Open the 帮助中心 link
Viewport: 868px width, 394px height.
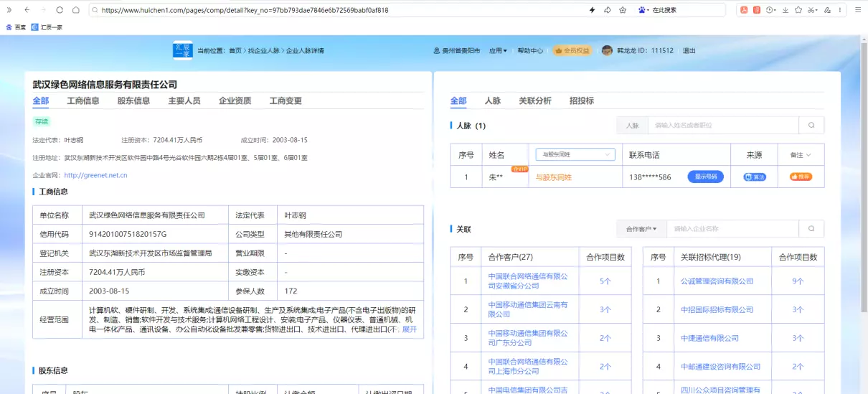(x=530, y=51)
